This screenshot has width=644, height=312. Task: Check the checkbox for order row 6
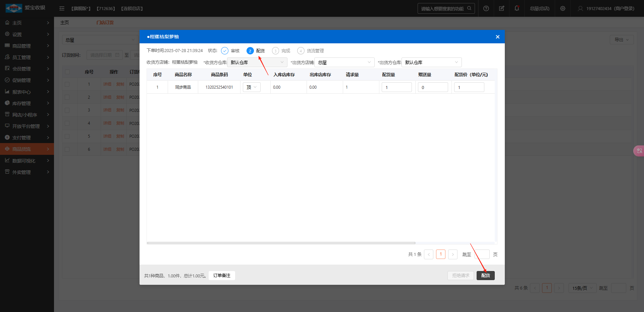point(67,149)
